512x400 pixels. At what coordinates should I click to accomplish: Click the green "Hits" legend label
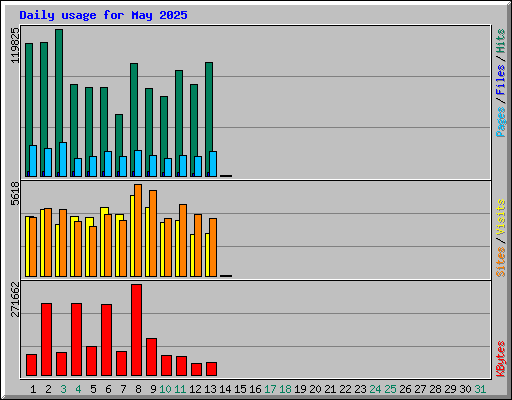pos(501,41)
